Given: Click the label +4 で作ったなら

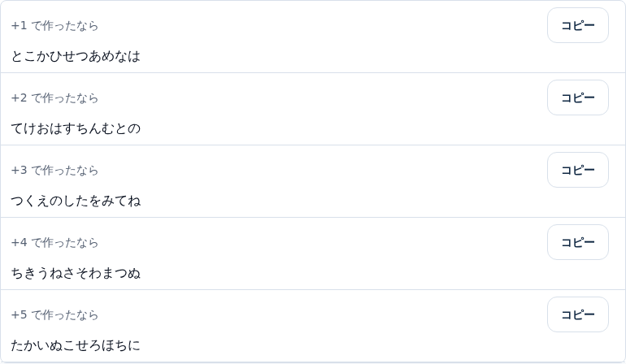Looking at the screenshot, I should point(54,242).
